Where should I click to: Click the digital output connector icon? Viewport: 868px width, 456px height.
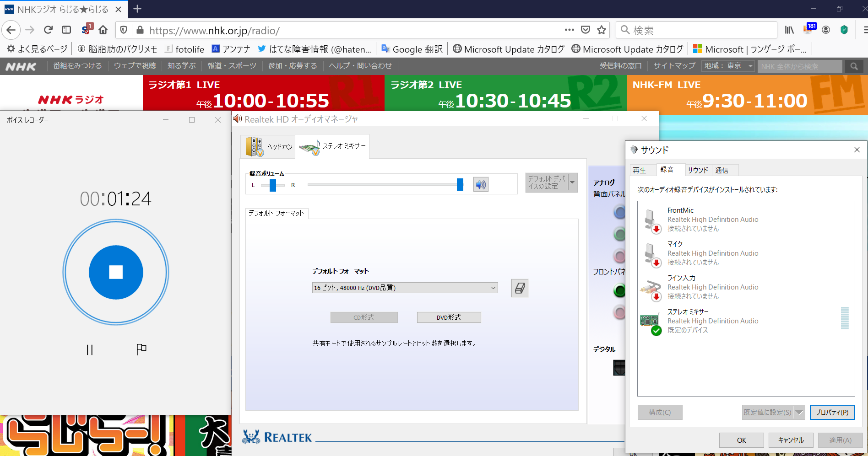[619, 368]
